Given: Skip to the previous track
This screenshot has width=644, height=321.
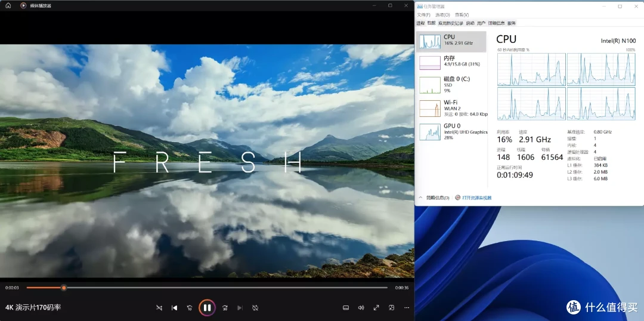Looking at the screenshot, I should [x=174, y=307].
